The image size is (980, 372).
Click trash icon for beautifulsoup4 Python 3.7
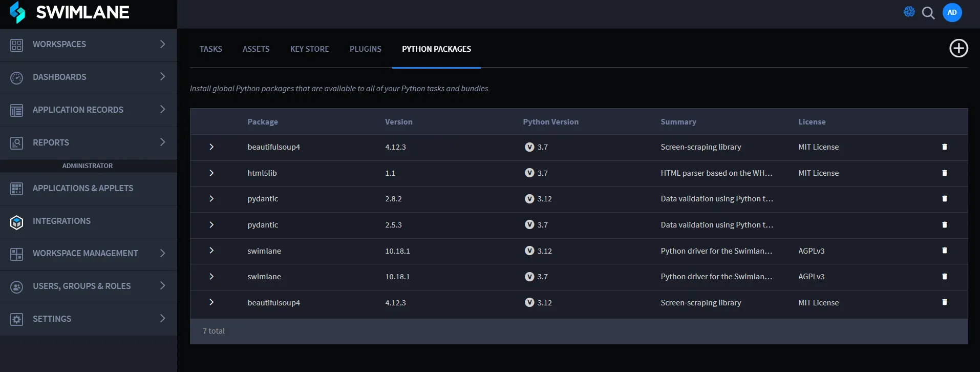coord(944,147)
